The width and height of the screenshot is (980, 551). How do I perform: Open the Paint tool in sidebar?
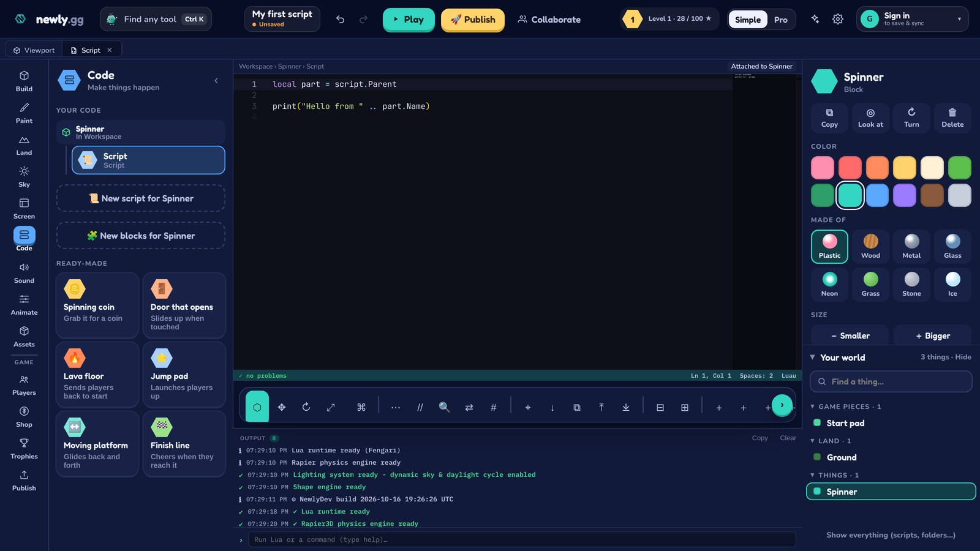24,113
